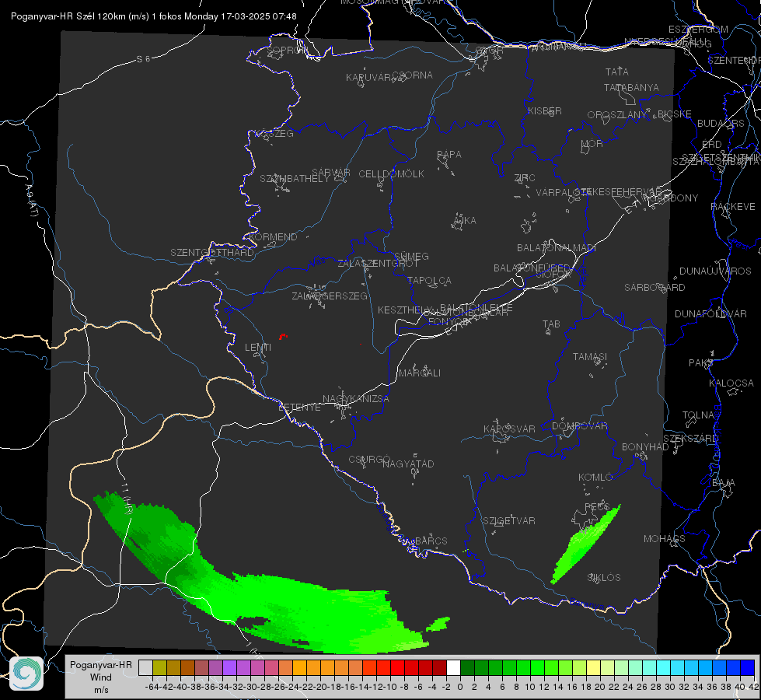
Task: Click the TATA city label
Action: [x=617, y=72]
